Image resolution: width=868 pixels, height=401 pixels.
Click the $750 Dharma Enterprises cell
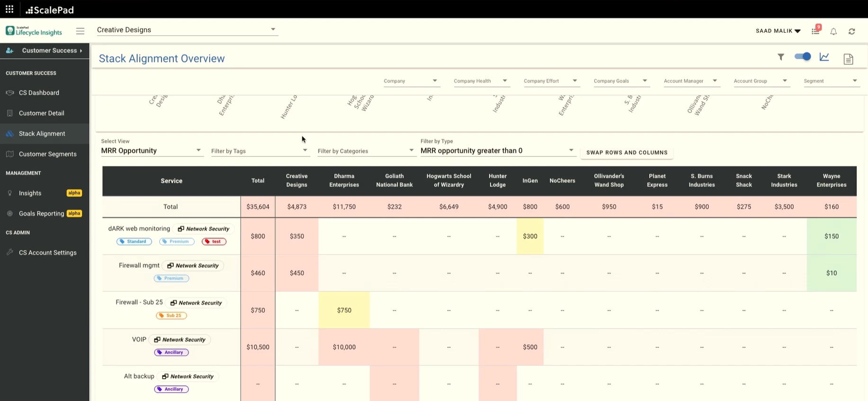click(x=344, y=310)
